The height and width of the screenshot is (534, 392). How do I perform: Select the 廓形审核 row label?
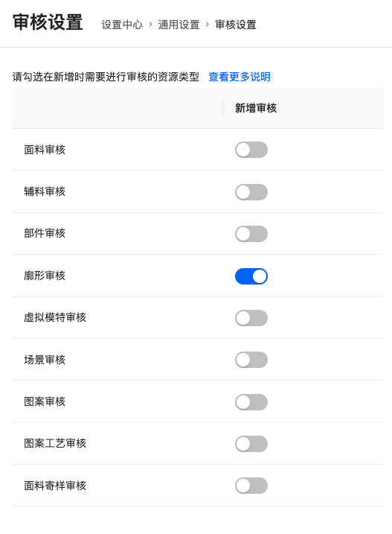point(45,276)
